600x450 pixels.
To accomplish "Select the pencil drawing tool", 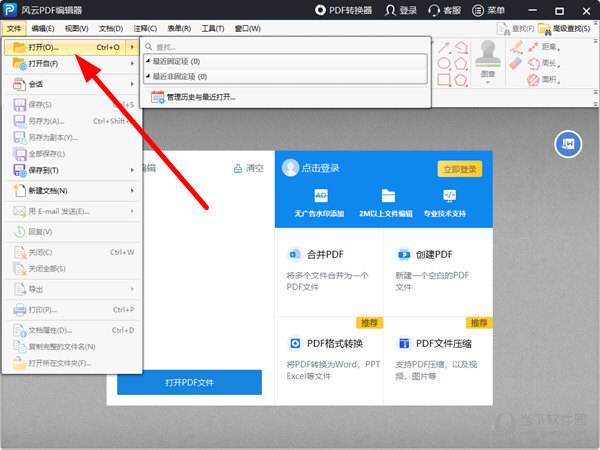I will coord(516,47).
